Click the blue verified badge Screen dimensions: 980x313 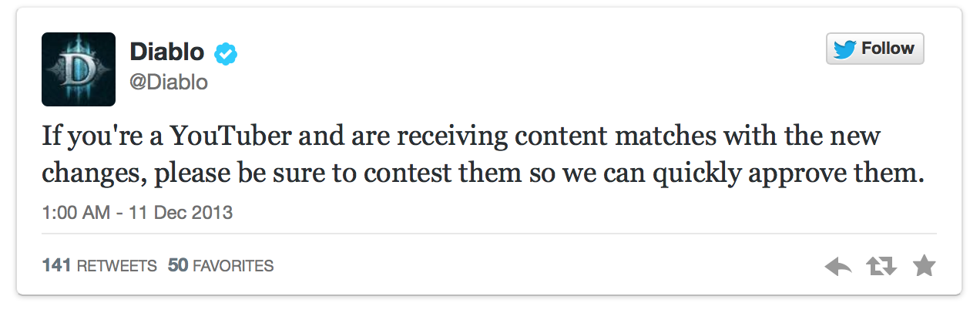tap(225, 52)
